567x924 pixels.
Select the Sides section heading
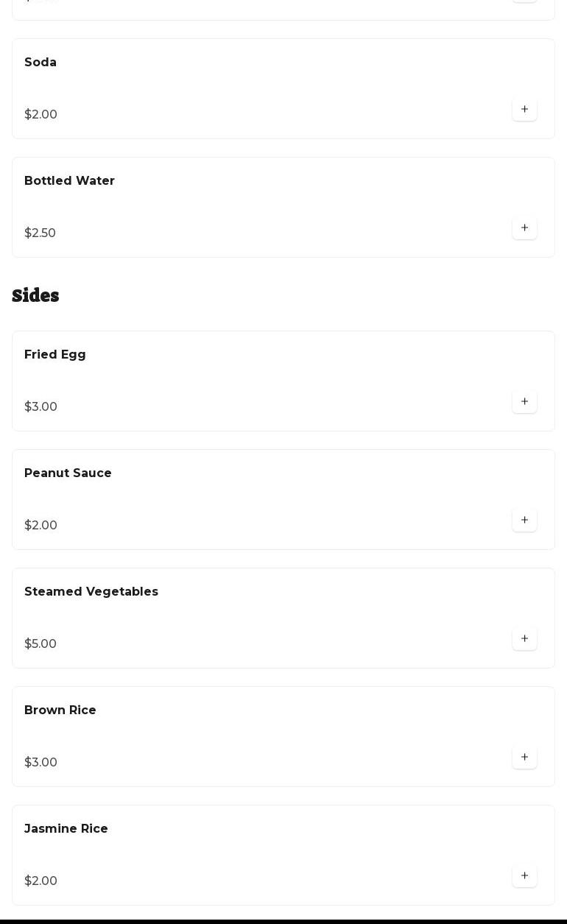35,295
